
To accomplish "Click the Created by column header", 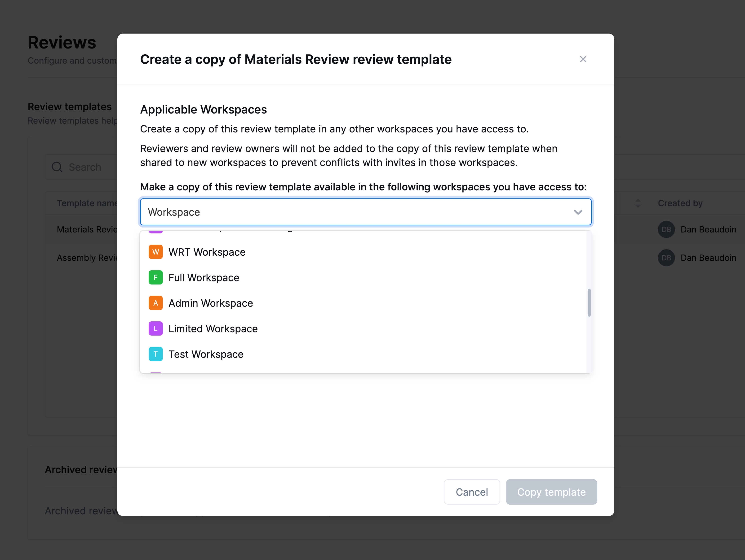I will pos(680,203).
